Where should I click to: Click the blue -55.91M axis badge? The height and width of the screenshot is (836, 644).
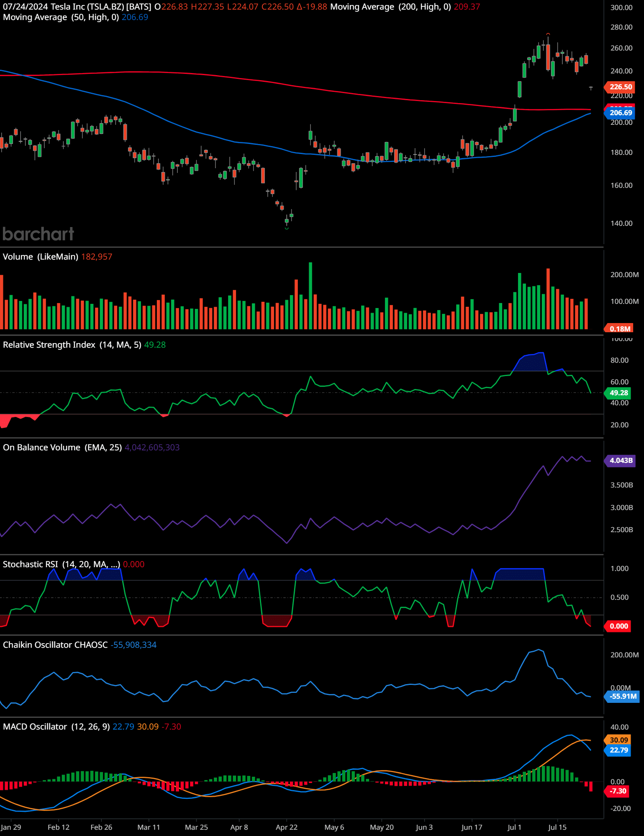click(x=622, y=696)
